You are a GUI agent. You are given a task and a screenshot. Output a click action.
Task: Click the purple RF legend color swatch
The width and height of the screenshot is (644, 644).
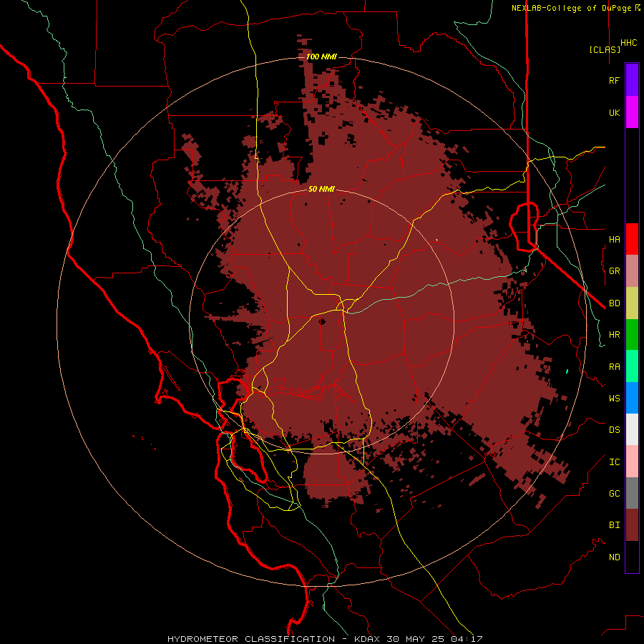click(x=632, y=80)
